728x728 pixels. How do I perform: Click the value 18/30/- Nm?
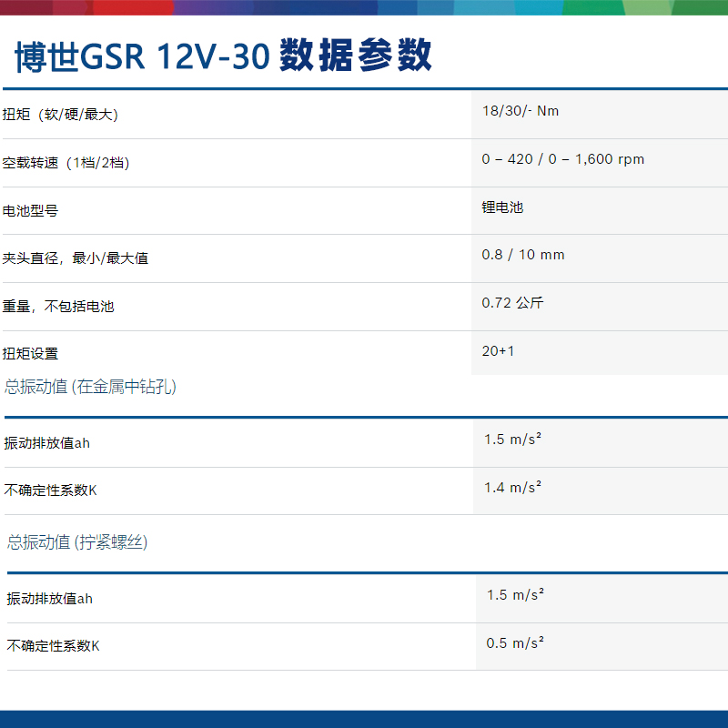coord(521,111)
